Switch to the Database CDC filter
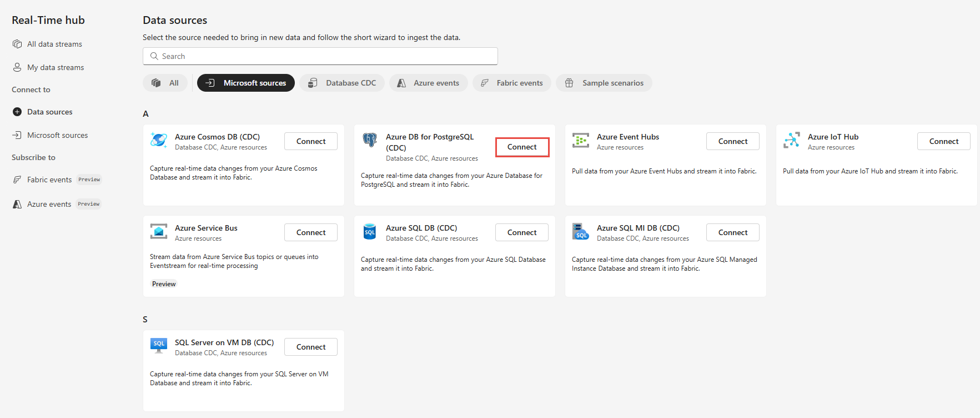The width and height of the screenshot is (980, 418). (342, 83)
